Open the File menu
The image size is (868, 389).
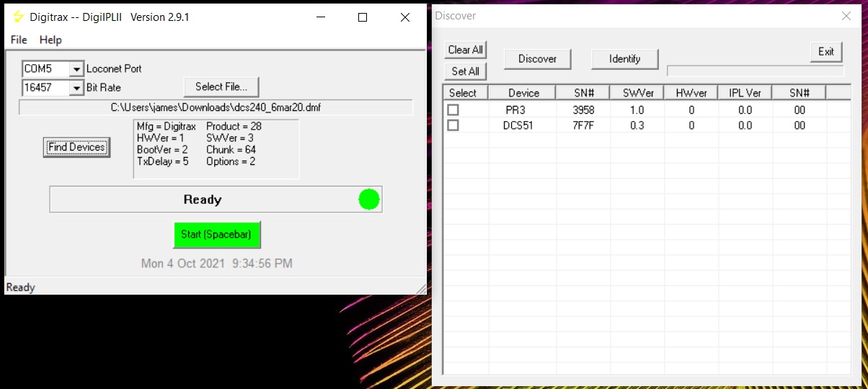pos(19,40)
